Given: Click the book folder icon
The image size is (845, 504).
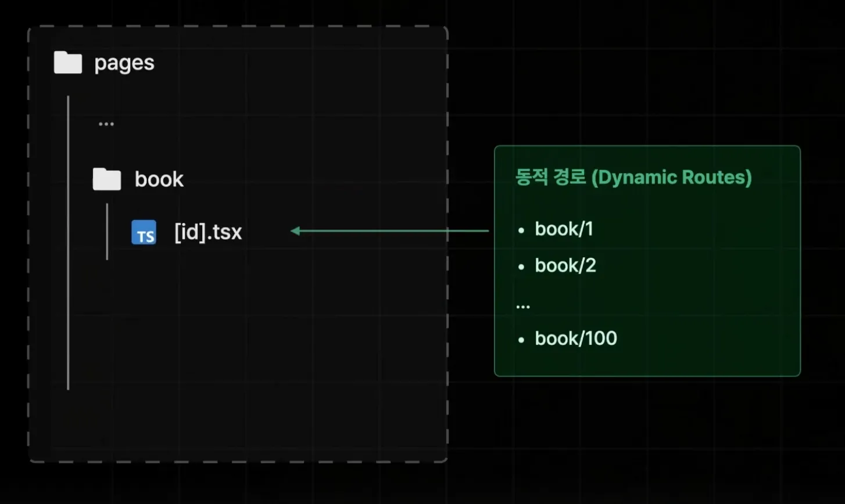Looking at the screenshot, I should tap(107, 179).
